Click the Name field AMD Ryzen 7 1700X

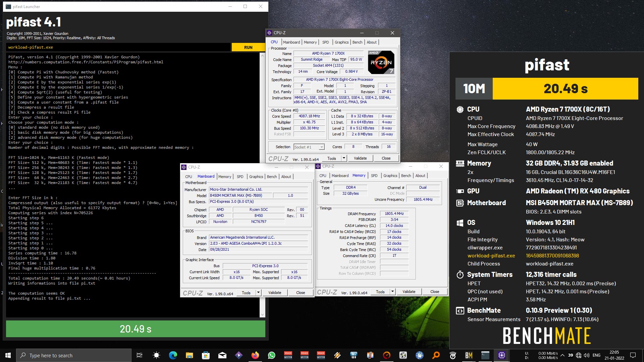(328, 53)
